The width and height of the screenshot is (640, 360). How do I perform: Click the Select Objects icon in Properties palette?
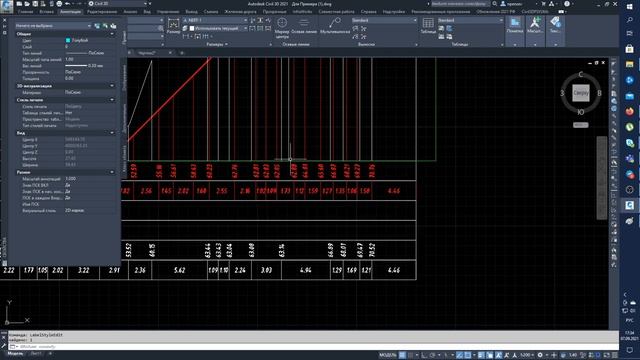coord(105,26)
